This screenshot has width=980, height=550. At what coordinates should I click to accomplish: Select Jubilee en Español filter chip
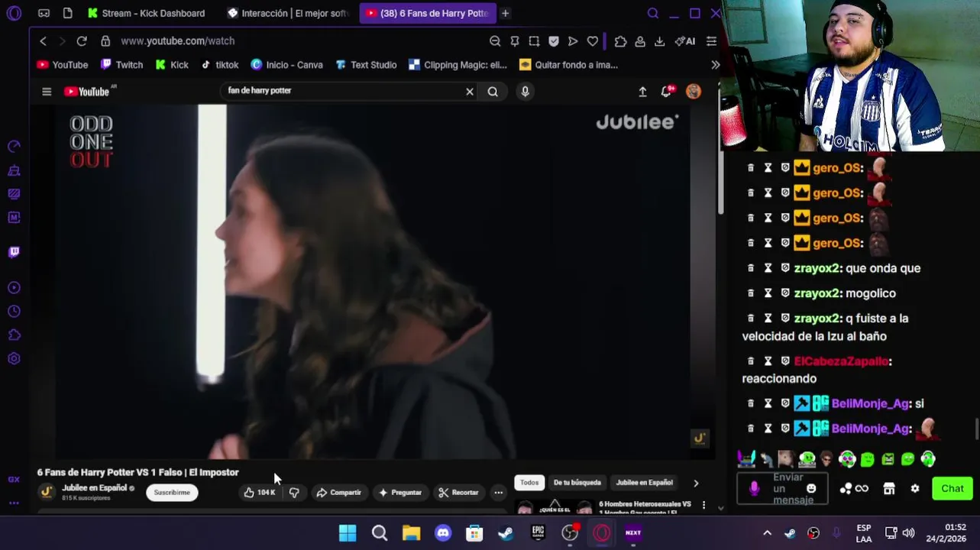click(644, 483)
